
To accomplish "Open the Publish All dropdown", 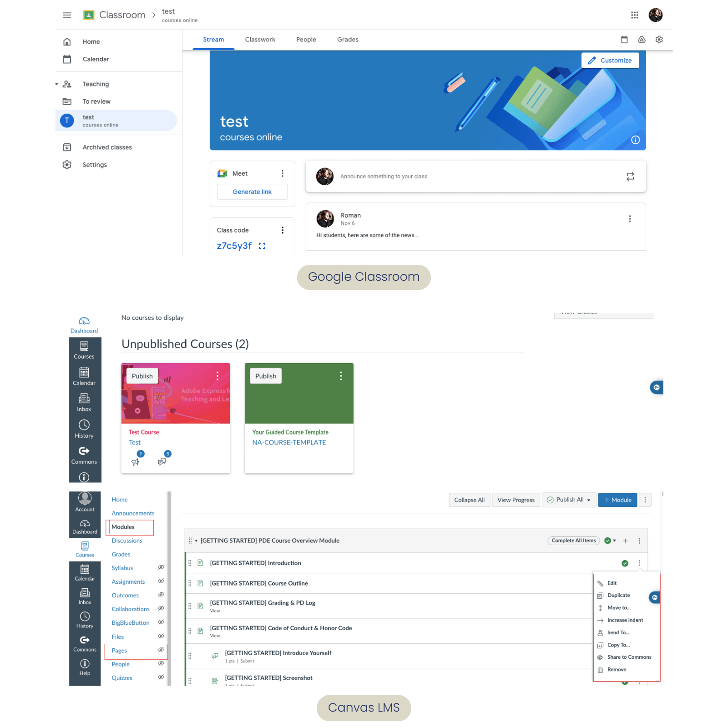I will pyautogui.click(x=569, y=500).
